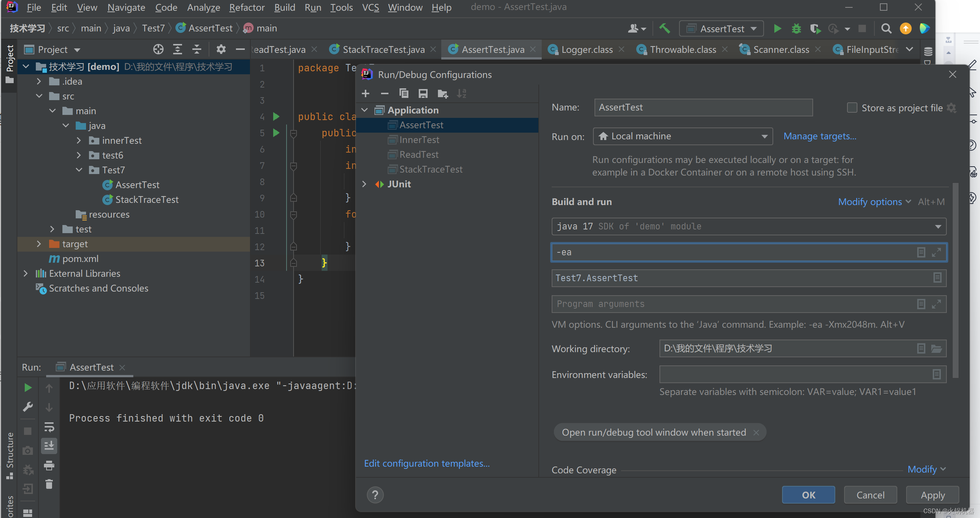Click the copy configuration icon

point(403,93)
